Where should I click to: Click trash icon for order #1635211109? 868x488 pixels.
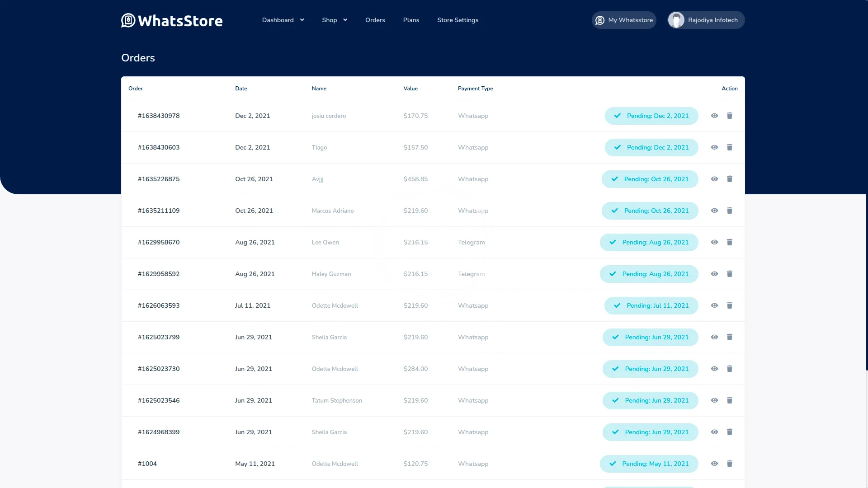point(729,211)
